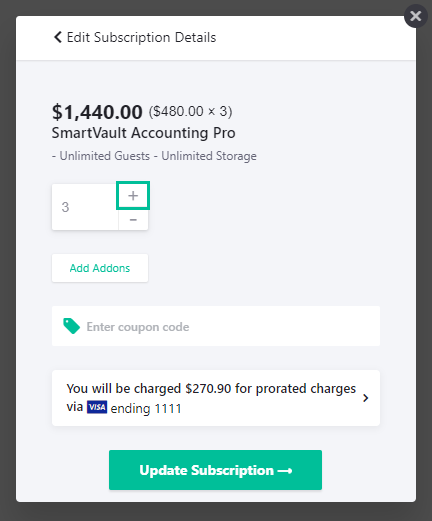This screenshot has height=521, width=432.
Task: Click the back chevron beside Edit Subscription Details
Action: [58, 37]
